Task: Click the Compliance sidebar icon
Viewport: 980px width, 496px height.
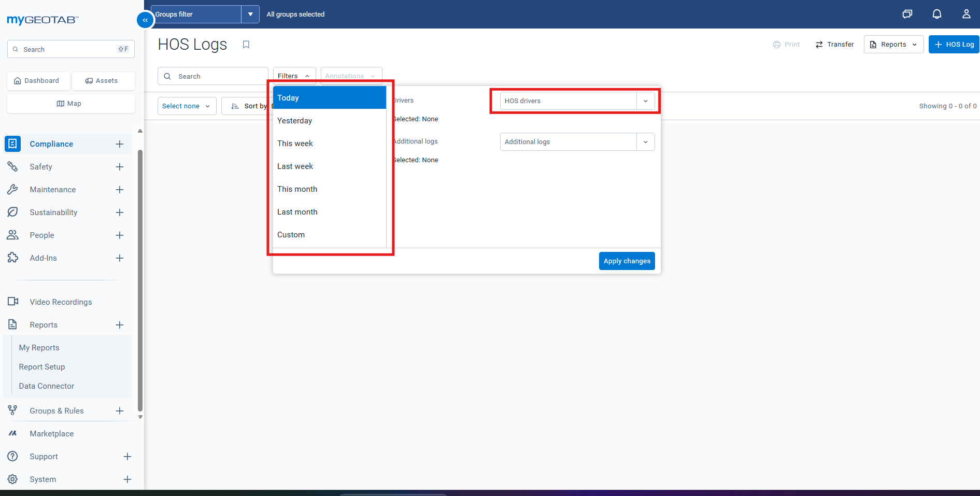Action: point(12,144)
